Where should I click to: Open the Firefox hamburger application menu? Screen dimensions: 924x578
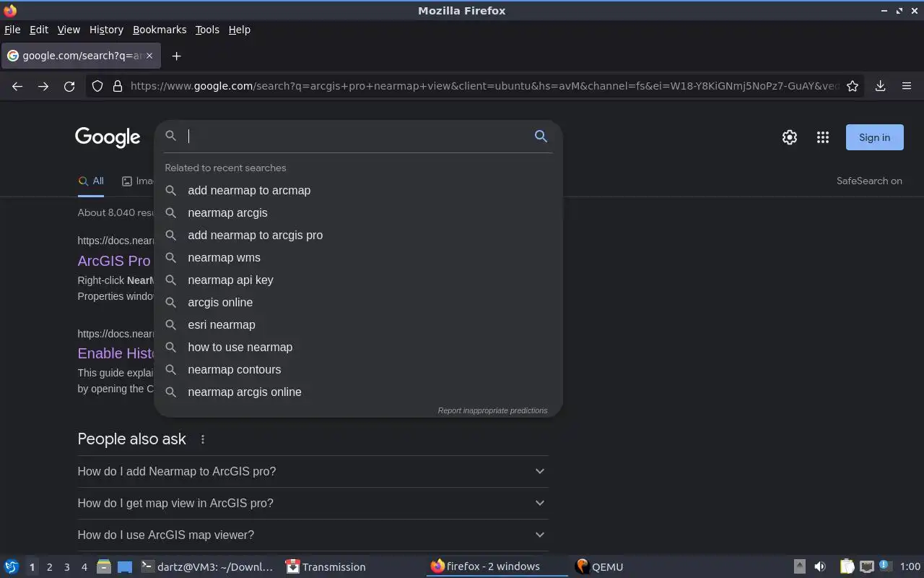(x=907, y=86)
